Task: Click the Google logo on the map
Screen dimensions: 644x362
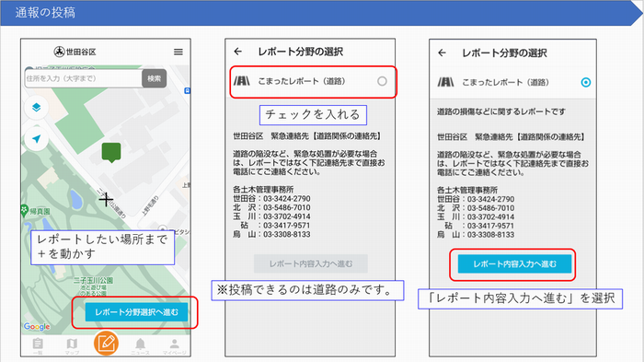Action: click(37, 327)
